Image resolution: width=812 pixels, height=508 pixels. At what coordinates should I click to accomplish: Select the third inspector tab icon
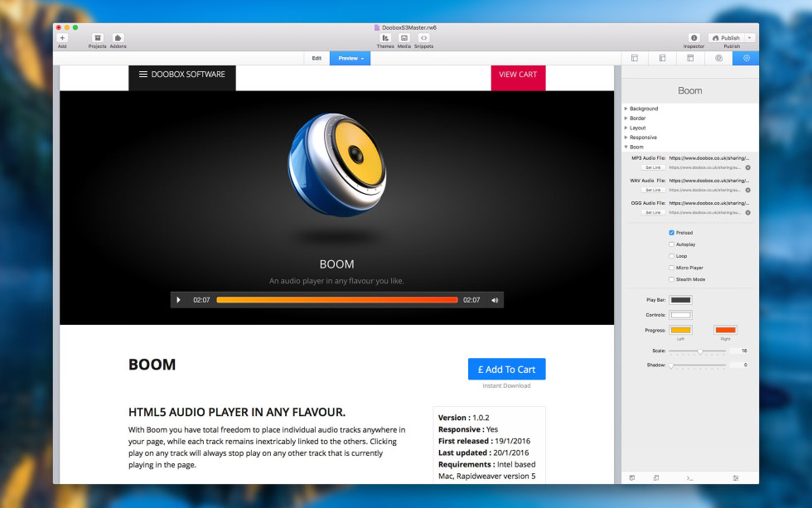pyautogui.click(x=690, y=58)
